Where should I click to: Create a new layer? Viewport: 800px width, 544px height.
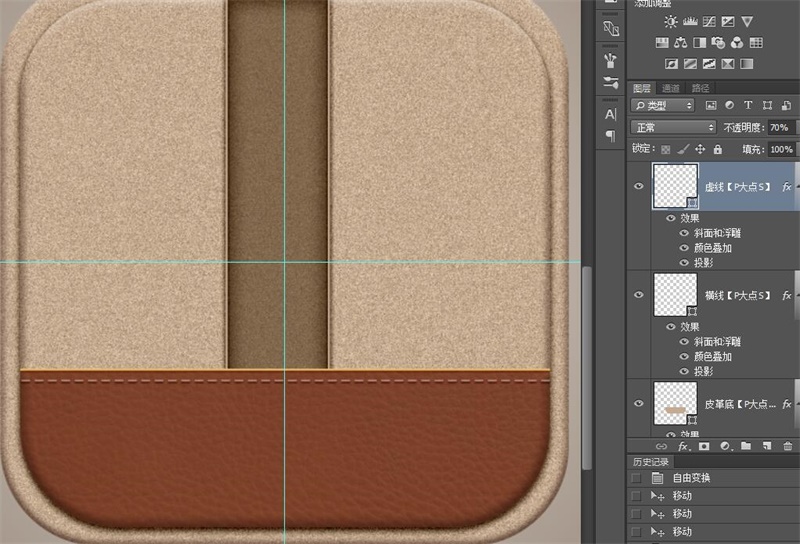pos(767,446)
